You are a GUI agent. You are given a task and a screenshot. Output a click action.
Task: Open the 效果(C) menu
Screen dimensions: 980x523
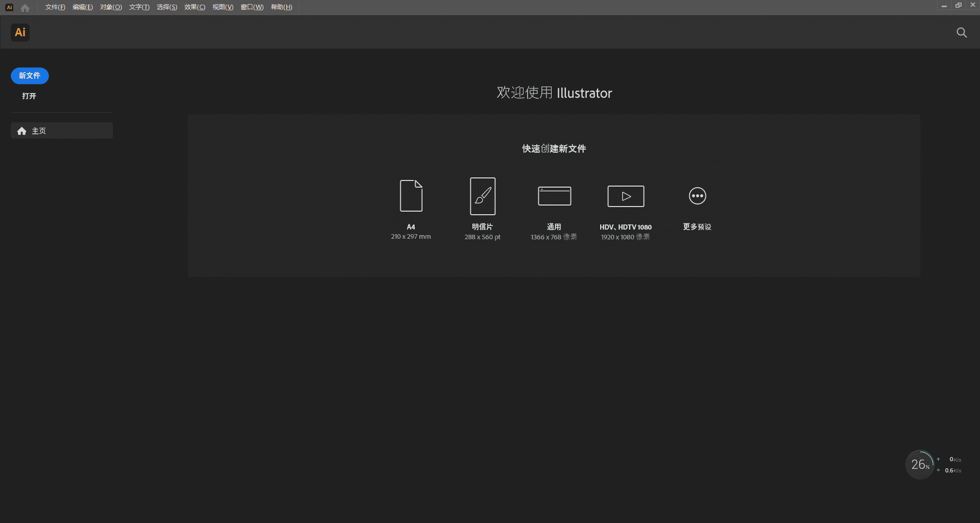[x=195, y=7]
